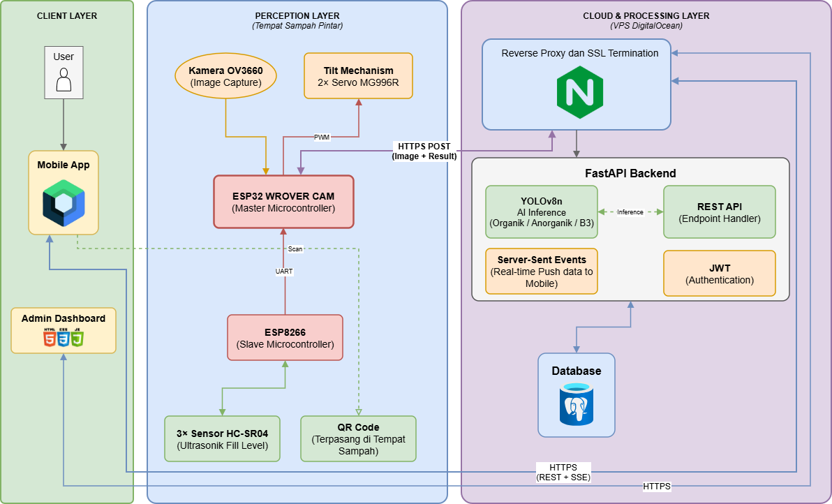The height and width of the screenshot is (504, 832).
Task: Click the VPS DigitalOcean subtitle
Action: (x=646, y=25)
